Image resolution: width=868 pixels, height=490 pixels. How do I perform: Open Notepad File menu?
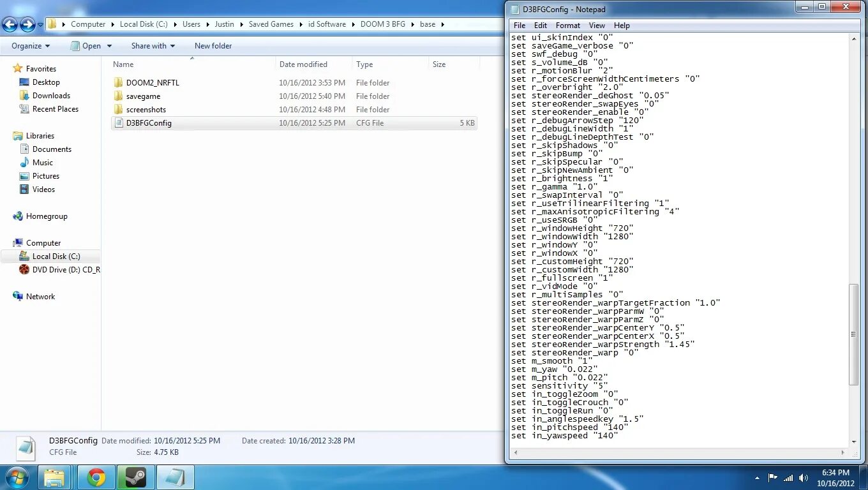(520, 26)
